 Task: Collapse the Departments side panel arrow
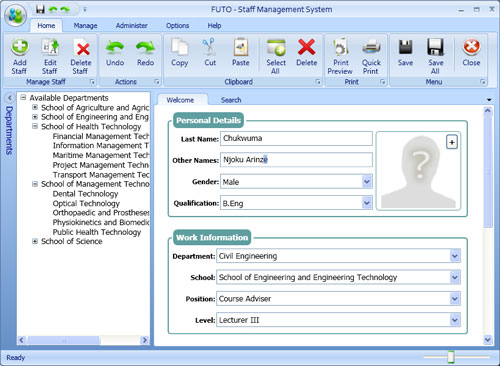(9, 98)
